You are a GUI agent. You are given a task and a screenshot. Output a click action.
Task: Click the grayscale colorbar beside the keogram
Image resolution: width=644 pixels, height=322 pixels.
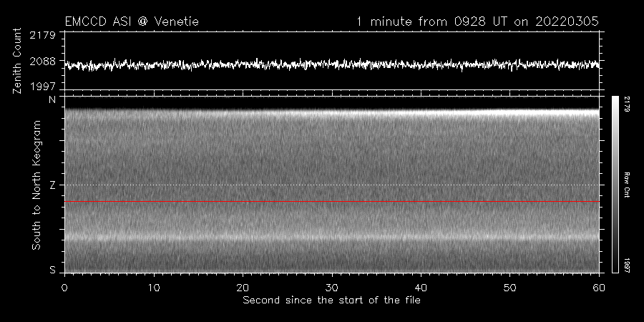click(615, 185)
